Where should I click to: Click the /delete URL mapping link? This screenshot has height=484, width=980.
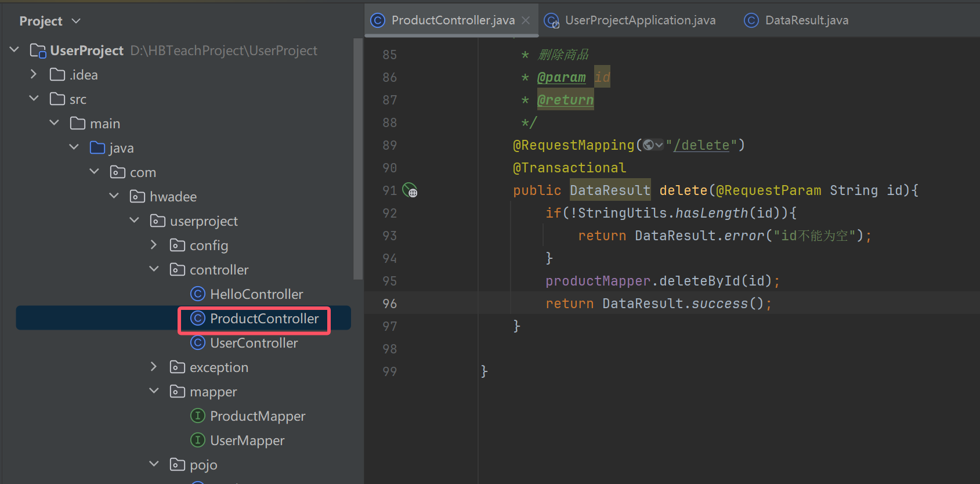coord(701,145)
